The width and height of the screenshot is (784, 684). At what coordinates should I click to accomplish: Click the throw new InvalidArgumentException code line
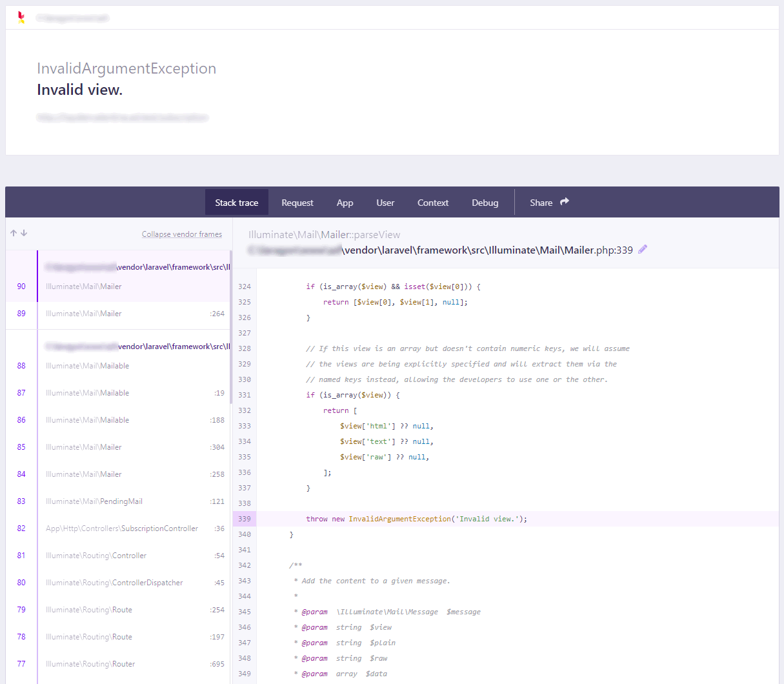tap(417, 519)
